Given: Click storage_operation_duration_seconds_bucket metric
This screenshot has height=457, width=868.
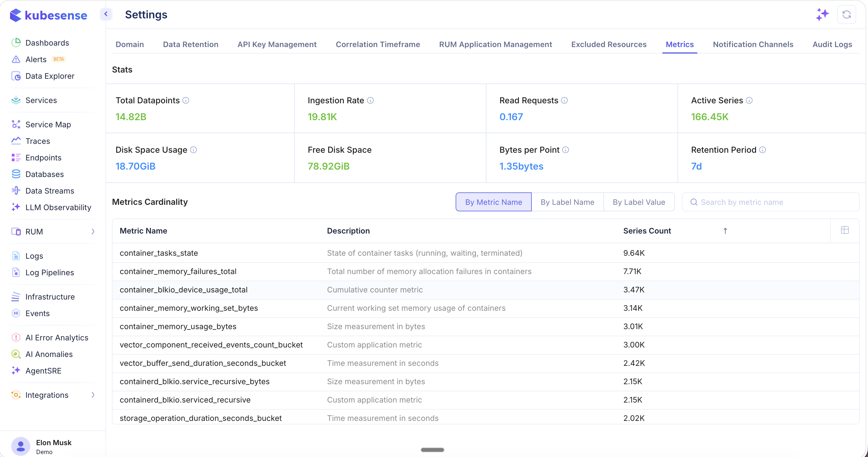Looking at the screenshot, I should [x=201, y=418].
